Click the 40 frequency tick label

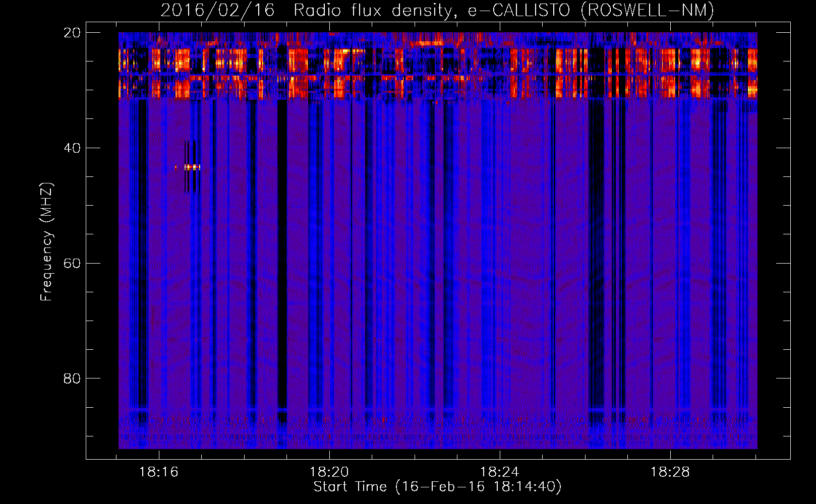pyautogui.click(x=72, y=148)
